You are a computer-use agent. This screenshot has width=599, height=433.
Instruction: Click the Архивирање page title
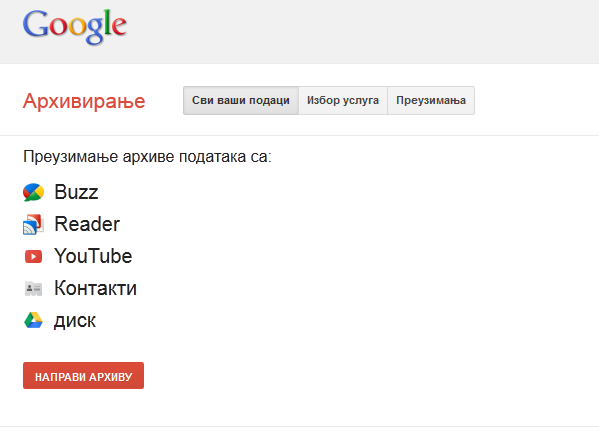[84, 101]
